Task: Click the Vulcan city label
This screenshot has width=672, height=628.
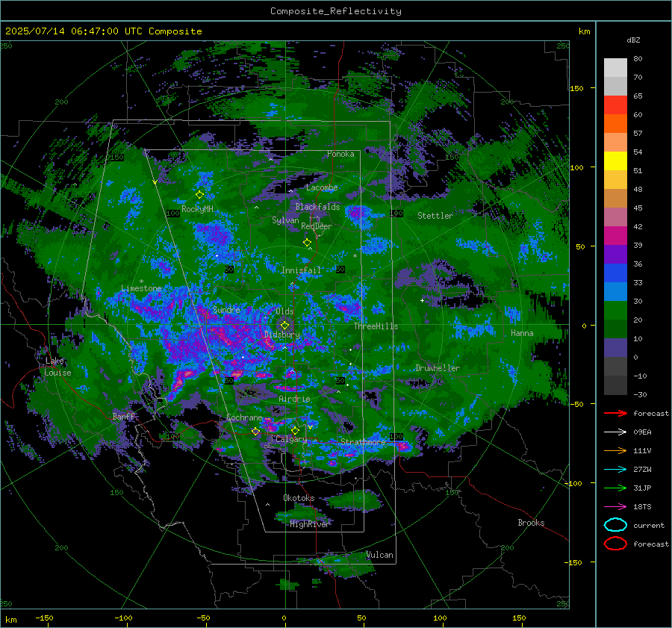Action: [380, 555]
